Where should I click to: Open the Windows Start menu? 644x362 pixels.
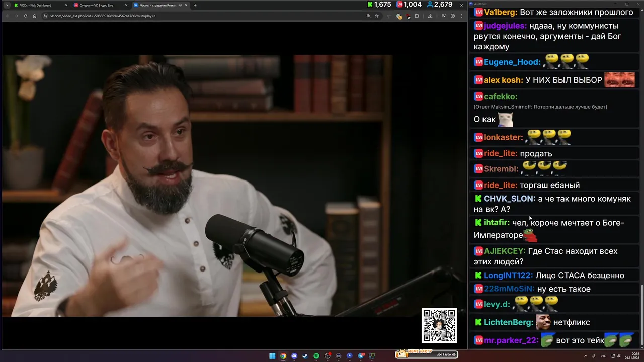click(272, 356)
